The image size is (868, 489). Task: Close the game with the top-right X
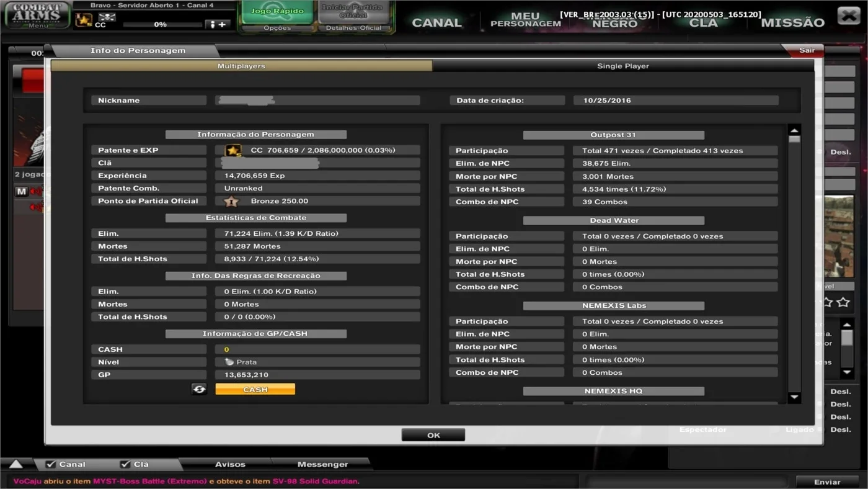(x=848, y=15)
